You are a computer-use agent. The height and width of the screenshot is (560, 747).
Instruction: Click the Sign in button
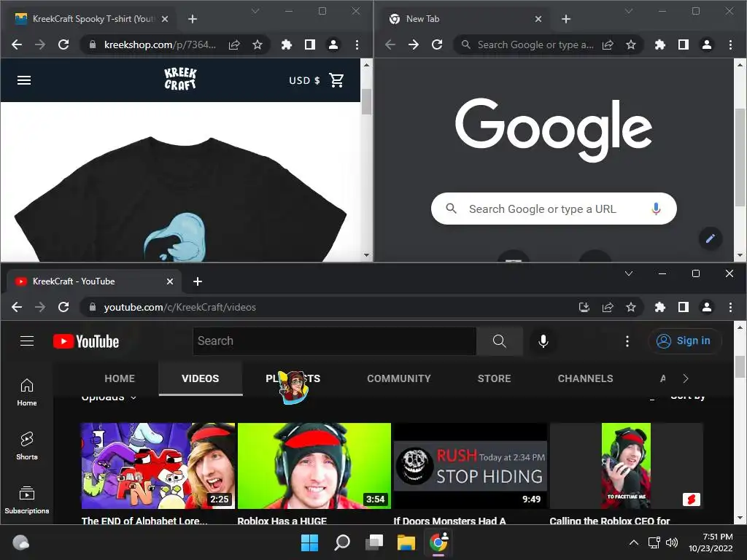(684, 341)
